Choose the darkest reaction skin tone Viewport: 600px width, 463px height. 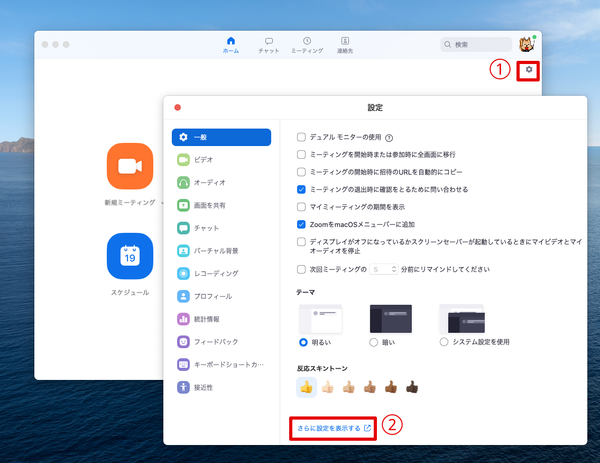(411, 387)
